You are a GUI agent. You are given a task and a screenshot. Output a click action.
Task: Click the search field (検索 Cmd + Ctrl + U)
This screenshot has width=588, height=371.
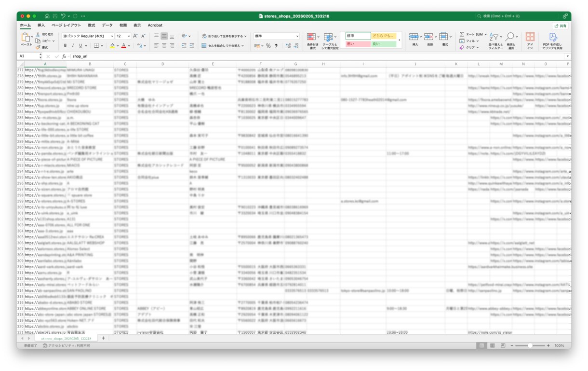517,16
